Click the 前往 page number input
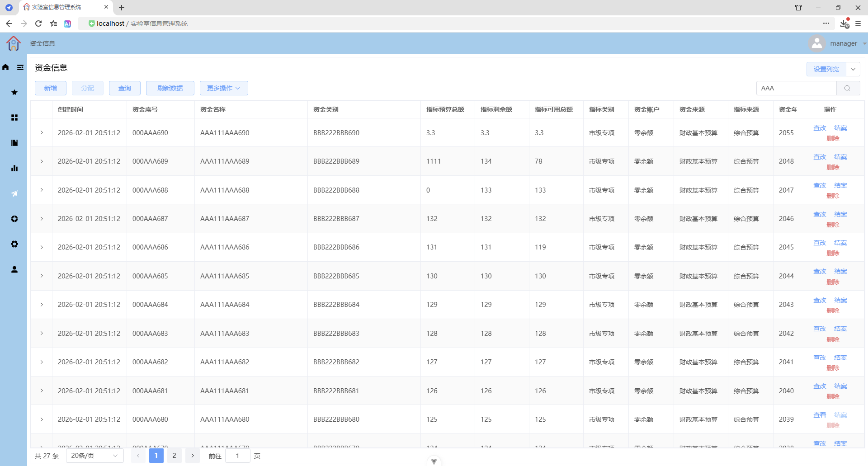Image resolution: width=868 pixels, height=466 pixels. 237,456
